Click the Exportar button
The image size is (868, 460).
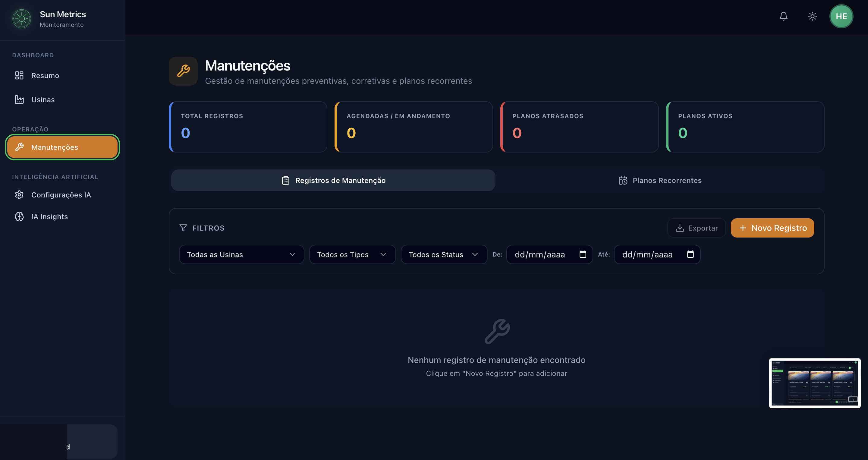pos(696,228)
